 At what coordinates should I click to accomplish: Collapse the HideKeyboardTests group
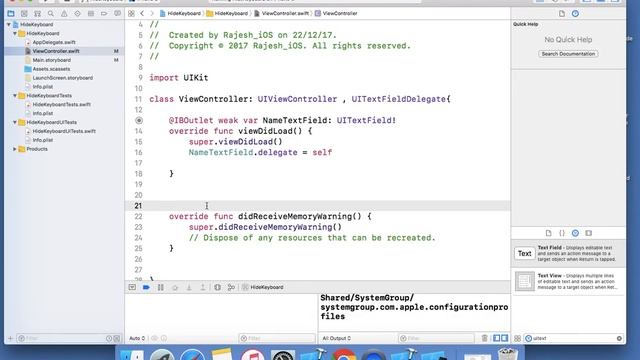15,96
